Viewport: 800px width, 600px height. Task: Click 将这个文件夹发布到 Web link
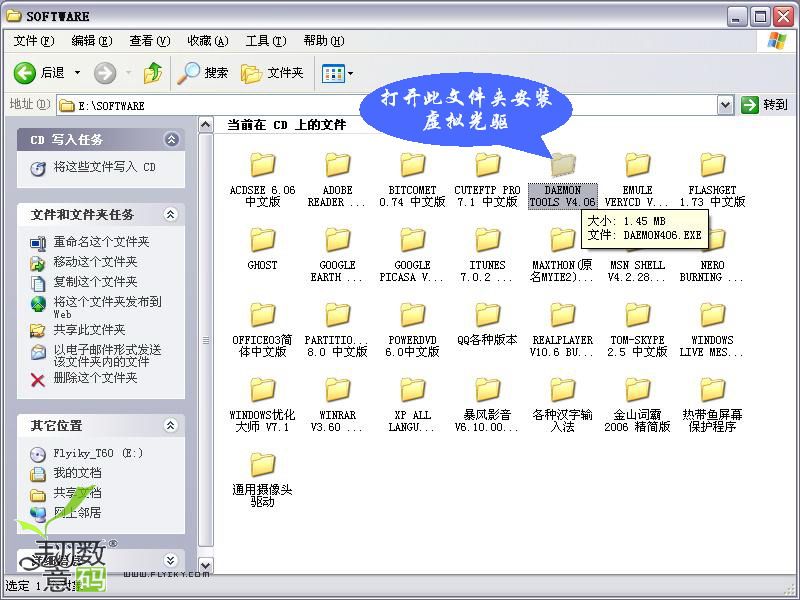point(108,308)
